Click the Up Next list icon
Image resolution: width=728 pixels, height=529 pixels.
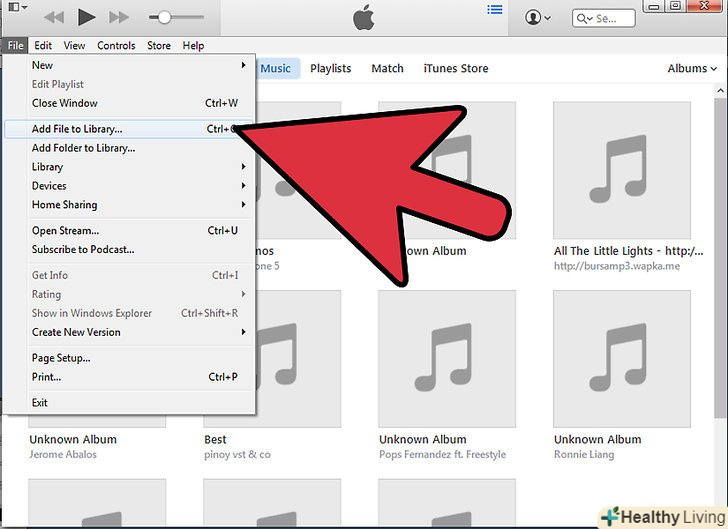click(x=495, y=9)
